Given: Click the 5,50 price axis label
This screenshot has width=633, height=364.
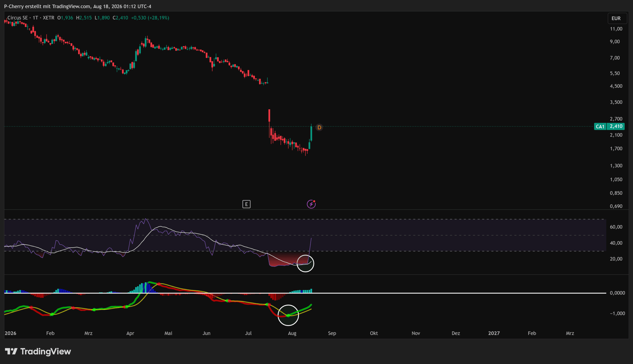Looking at the screenshot, I should (615, 73).
